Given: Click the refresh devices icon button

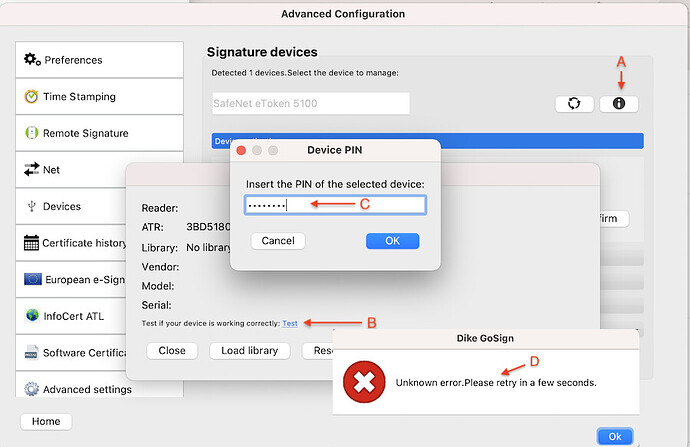Looking at the screenshot, I should (x=574, y=103).
